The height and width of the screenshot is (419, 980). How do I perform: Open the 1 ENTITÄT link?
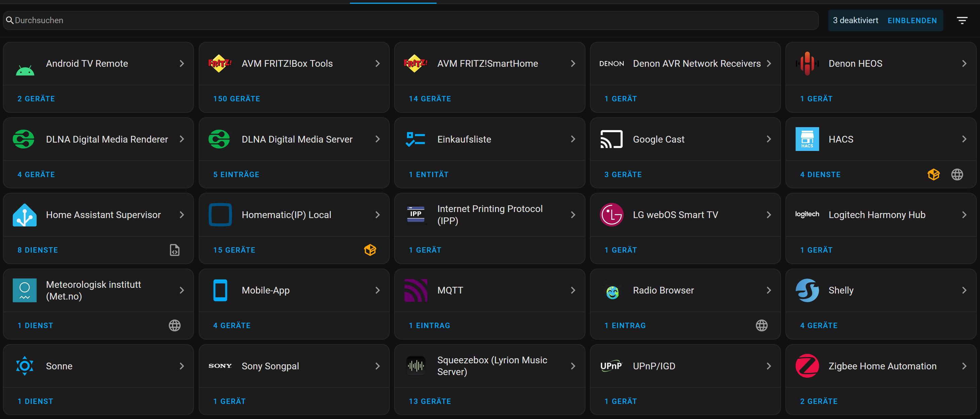coord(428,174)
